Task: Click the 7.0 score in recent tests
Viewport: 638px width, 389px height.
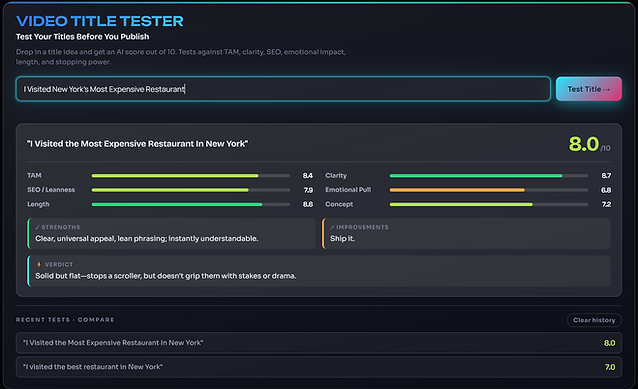Action: 610,367
